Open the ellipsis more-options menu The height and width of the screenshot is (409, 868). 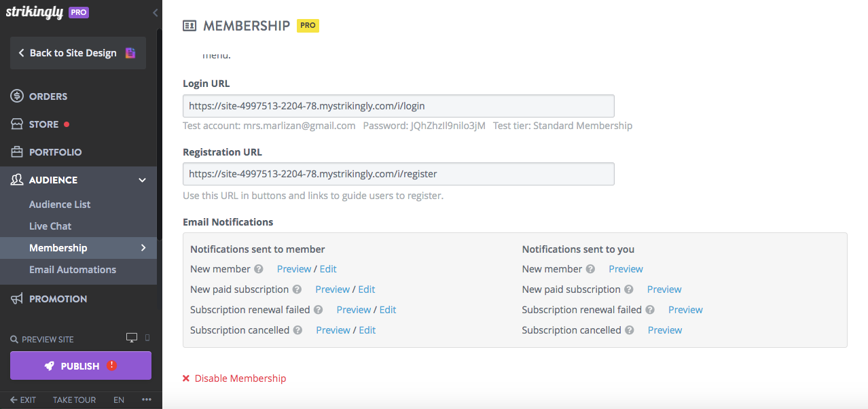(x=146, y=399)
